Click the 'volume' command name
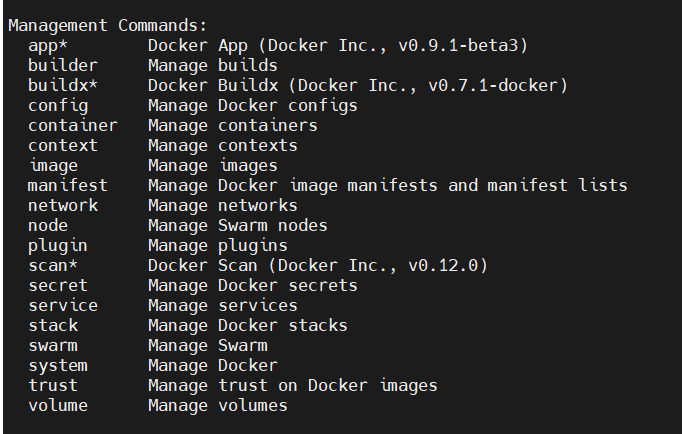The image size is (682, 434). click(58, 406)
